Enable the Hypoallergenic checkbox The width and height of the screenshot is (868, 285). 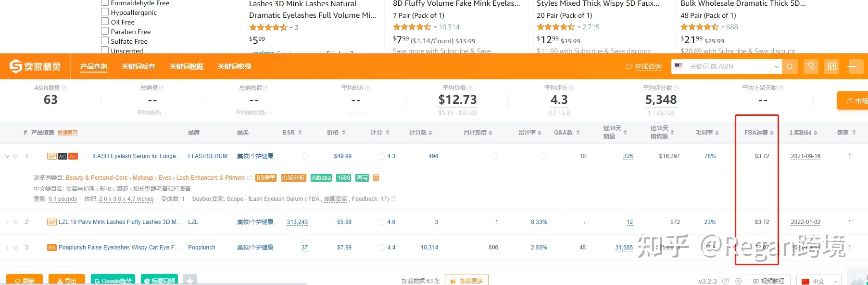(105, 12)
